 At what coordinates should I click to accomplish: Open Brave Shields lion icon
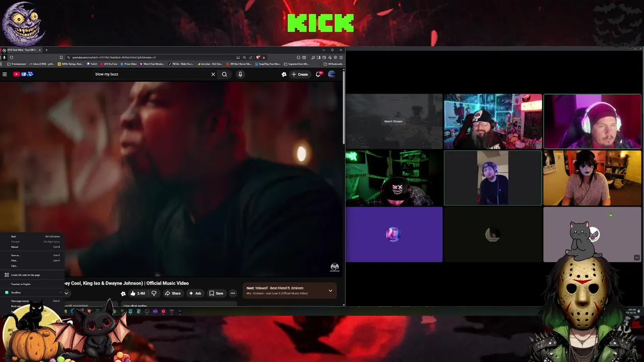[258, 57]
